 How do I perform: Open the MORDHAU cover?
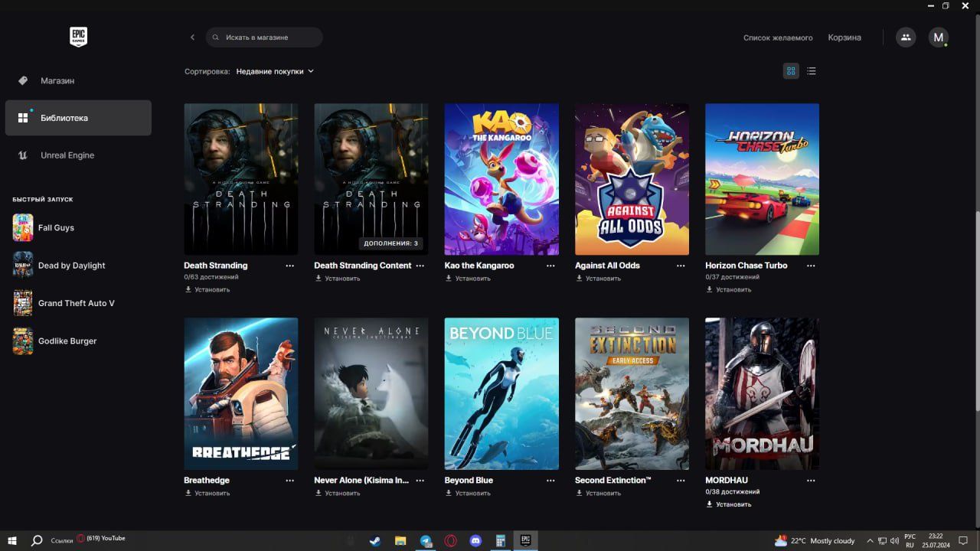[x=763, y=393]
